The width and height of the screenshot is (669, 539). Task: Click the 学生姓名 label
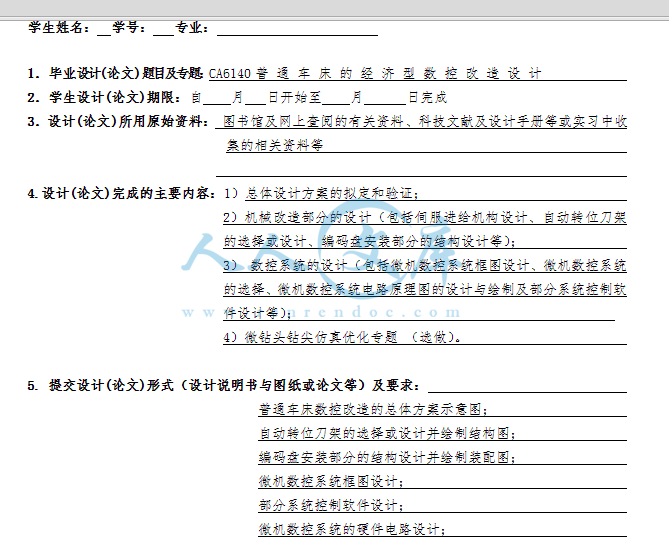(59, 28)
